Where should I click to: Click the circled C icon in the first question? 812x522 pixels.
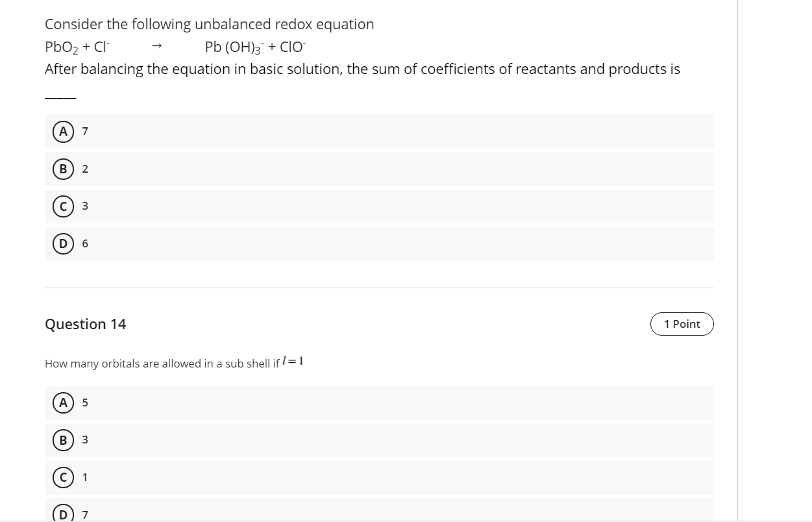point(62,206)
